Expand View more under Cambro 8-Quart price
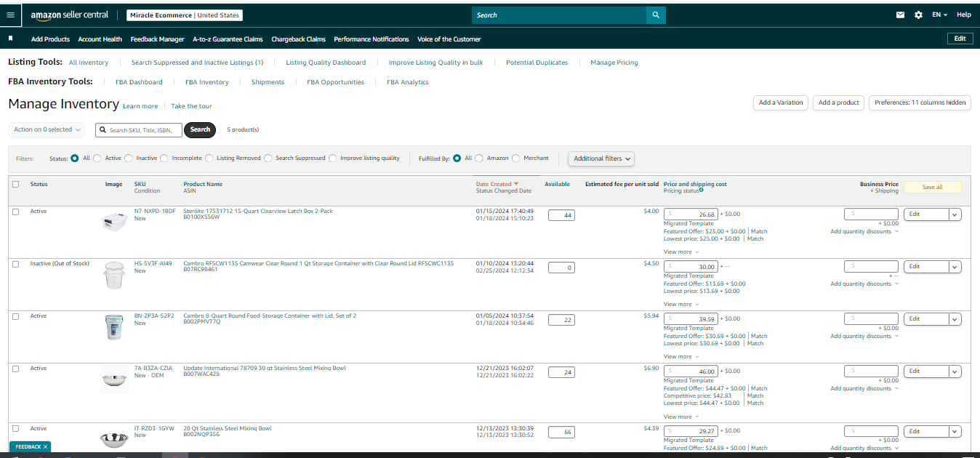 pyautogui.click(x=681, y=356)
